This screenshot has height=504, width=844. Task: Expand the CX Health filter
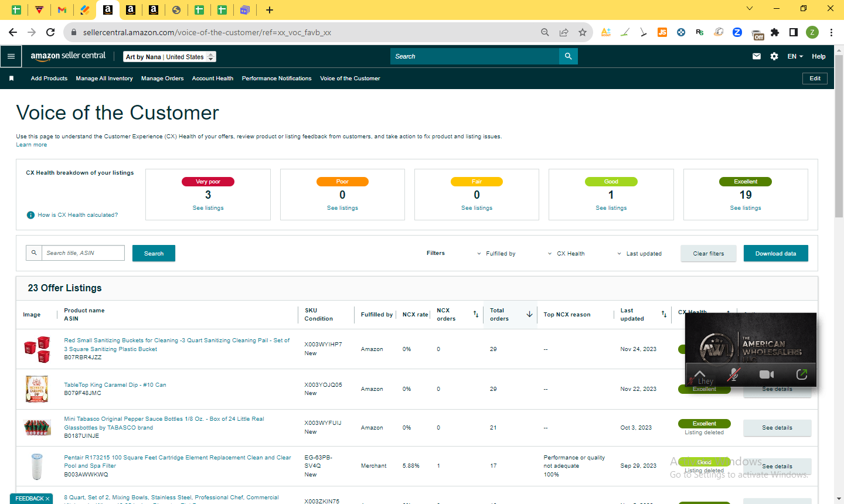[x=566, y=254]
